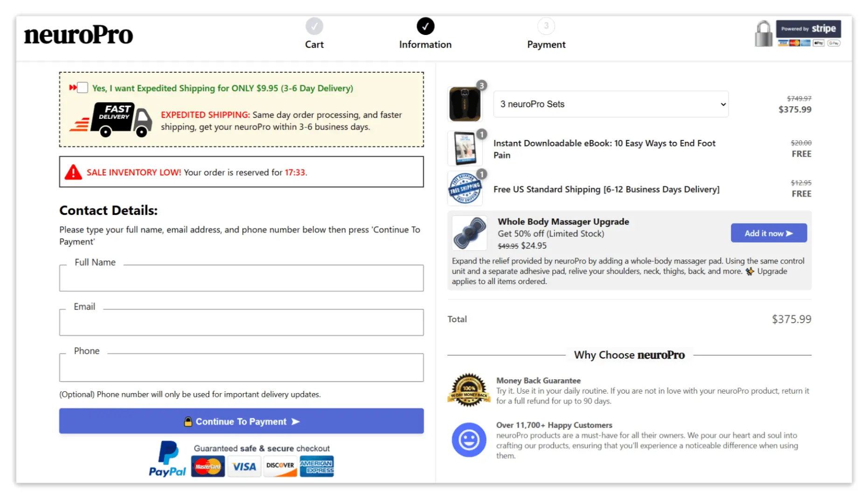Viewport: 868px width, 499px height.
Task: Add the Whole Body Massager Upgrade
Action: point(769,233)
